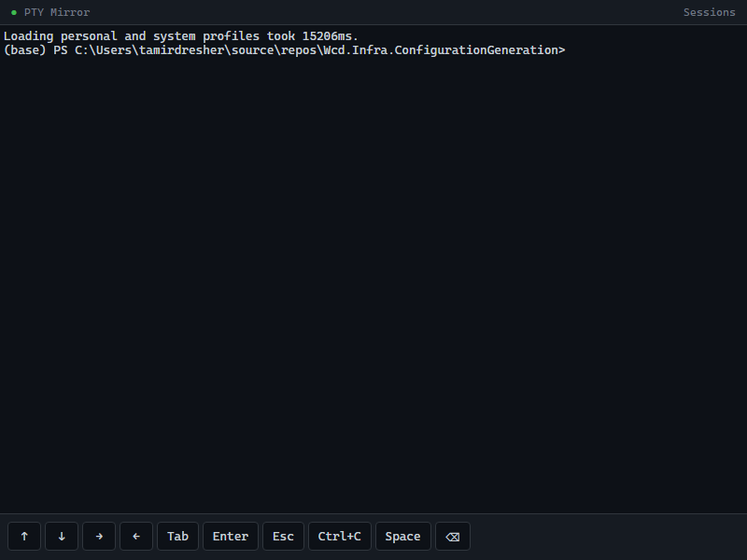Viewport: 747px width, 560px height.
Task: Open the Sessions panel
Action: coord(710,12)
